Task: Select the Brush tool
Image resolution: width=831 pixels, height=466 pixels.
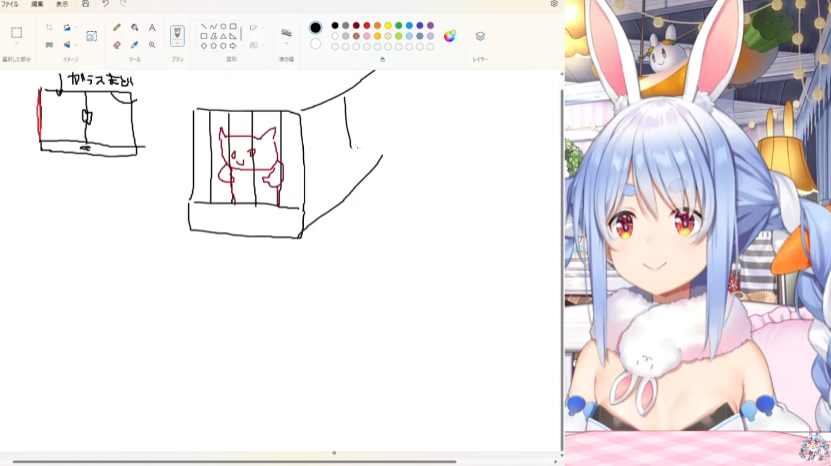Action: tap(177, 33)
